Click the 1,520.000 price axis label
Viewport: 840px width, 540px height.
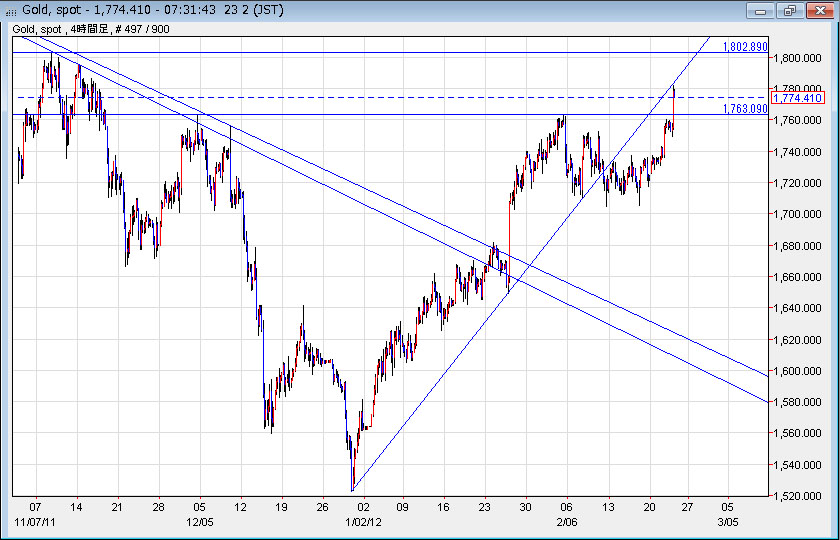tap(801, 496)
